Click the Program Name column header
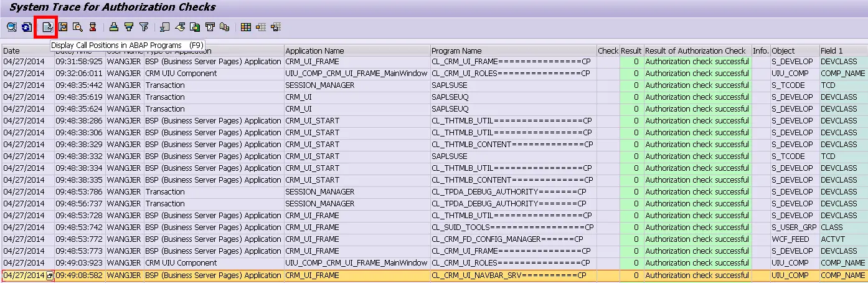The height and width of the screenshot is (283, 868). pos(513,50)
